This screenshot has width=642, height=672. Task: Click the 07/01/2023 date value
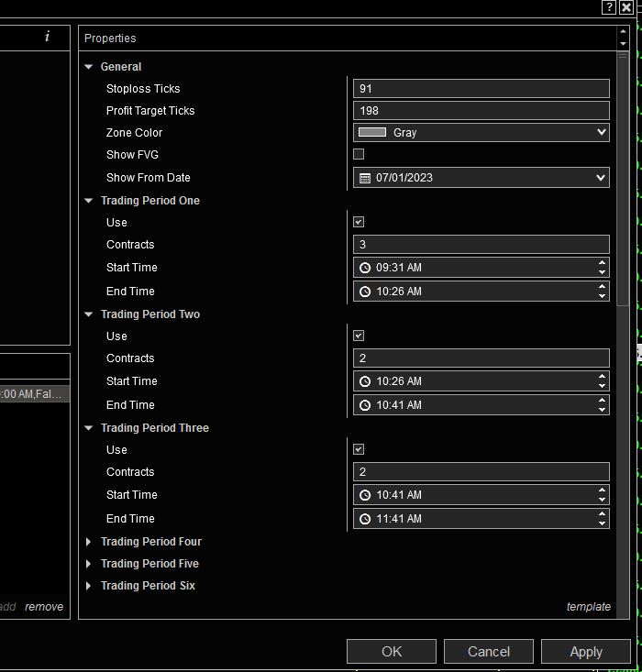404,178
